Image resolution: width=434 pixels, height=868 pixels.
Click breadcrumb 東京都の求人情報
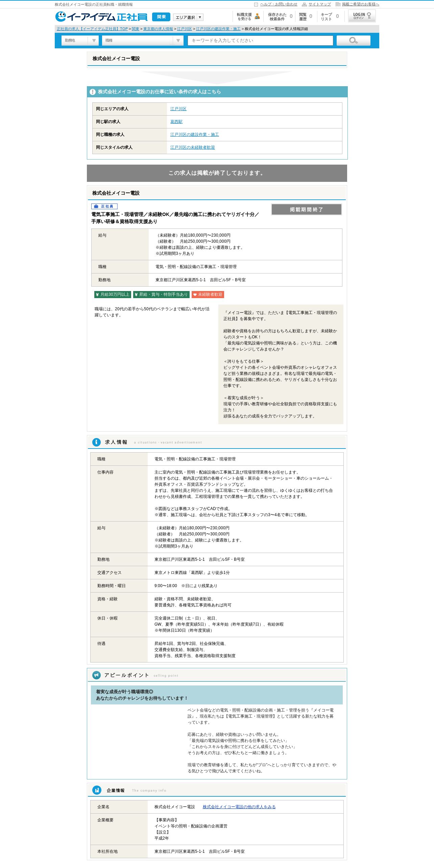158,29
